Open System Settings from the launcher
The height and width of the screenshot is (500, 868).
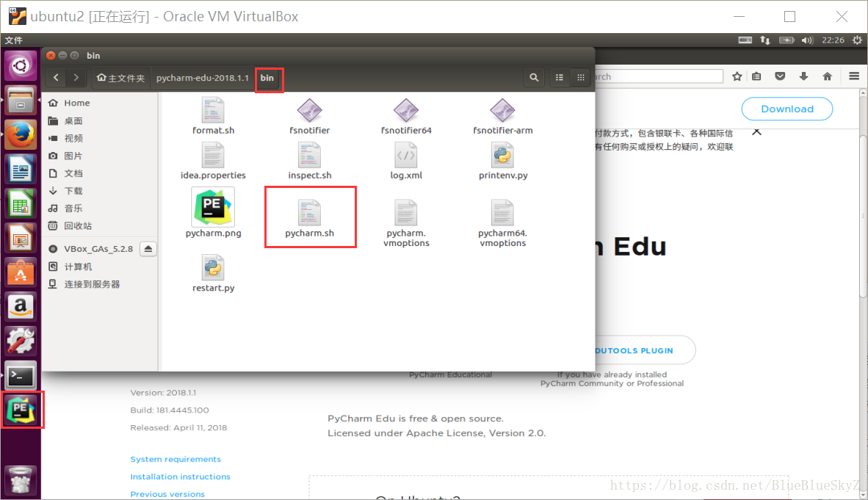(21, 341)
